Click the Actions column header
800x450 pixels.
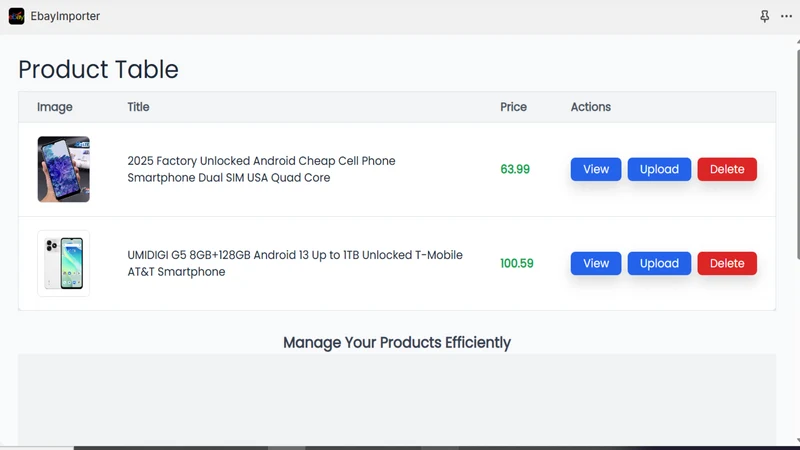(x=590, y=107)
